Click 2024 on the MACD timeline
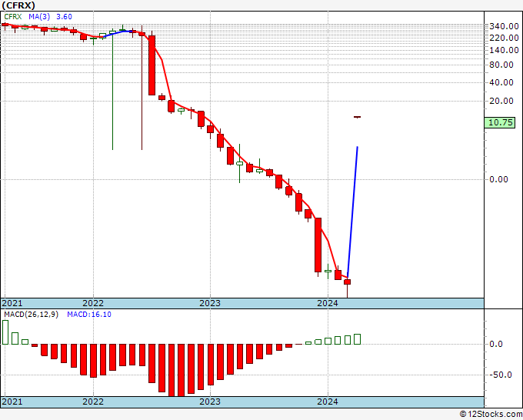Image resolution: width=523 pixels, height=420 pixels. 328,402
